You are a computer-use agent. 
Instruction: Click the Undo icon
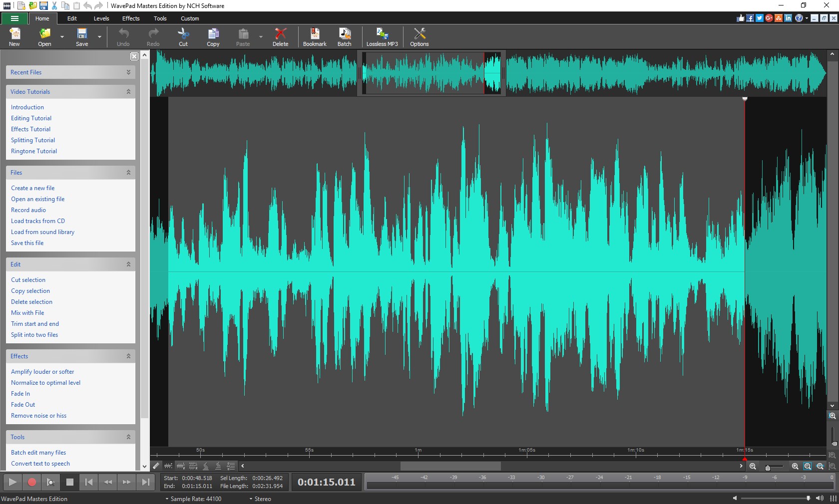pyautogui.click(x=123, y=37)
